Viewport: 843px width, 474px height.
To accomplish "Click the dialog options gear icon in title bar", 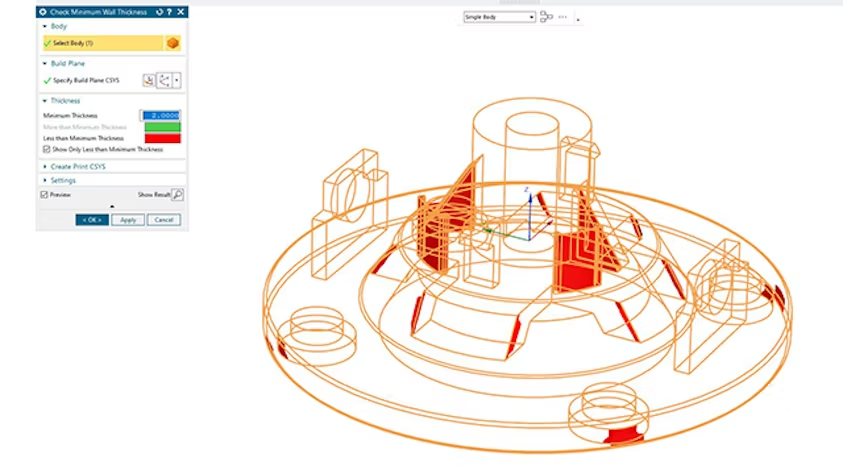I will (x=43, y=11).
